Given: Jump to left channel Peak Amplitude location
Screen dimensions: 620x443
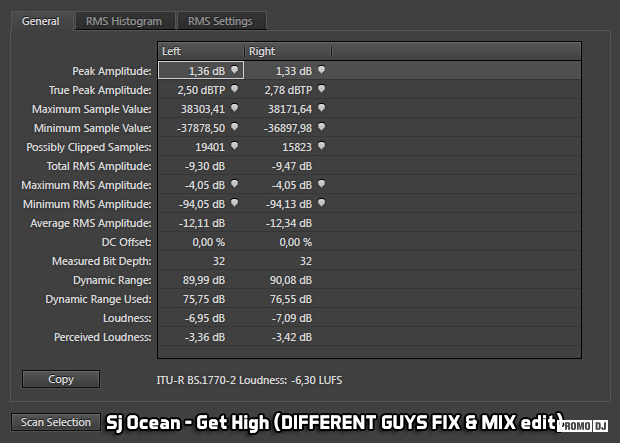Looking at the screenshot, I should pyautogui.click(x=234, y=70).
